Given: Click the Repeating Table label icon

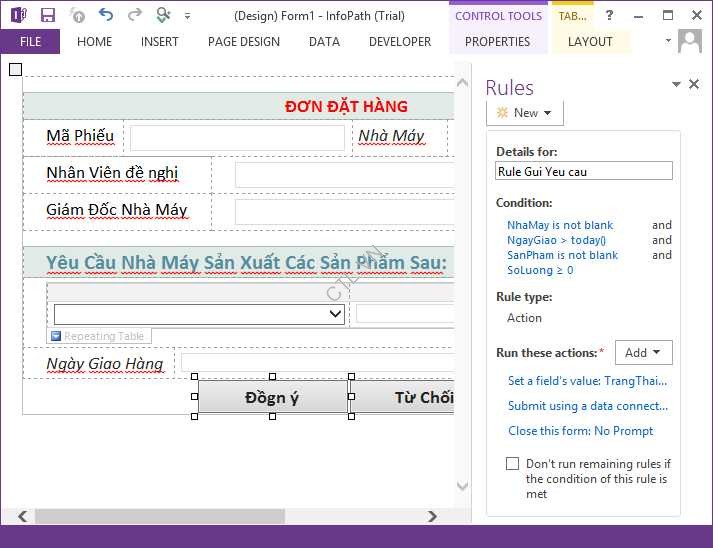Looking at the screenshot, I should (56, 337).
